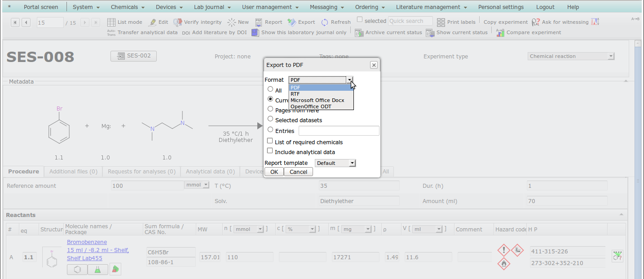644x279 pixels.
Task: Click the New experiment icon
Action: tap(232, 22)
